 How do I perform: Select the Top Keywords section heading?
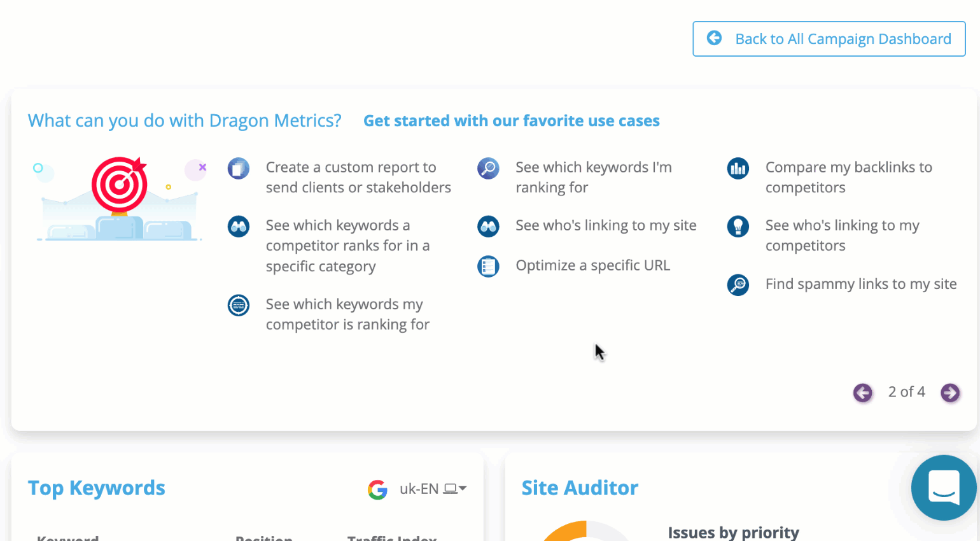click(96, 488)
